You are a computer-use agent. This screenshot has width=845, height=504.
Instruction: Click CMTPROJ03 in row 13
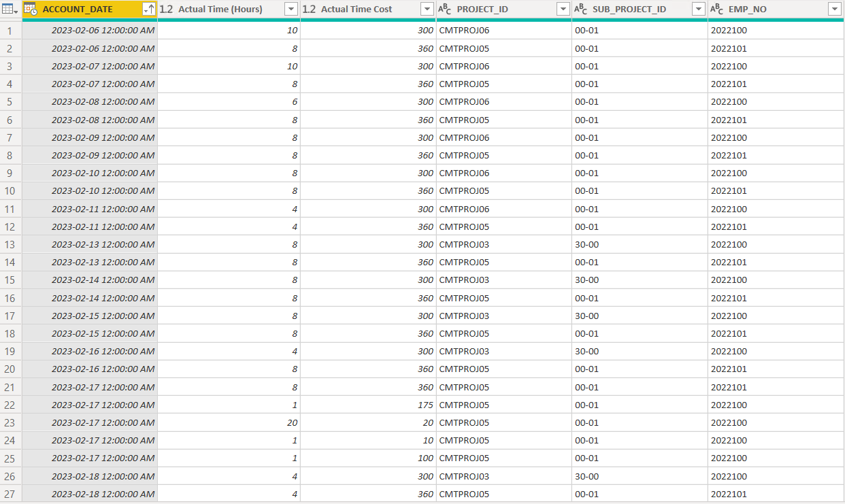504,244
